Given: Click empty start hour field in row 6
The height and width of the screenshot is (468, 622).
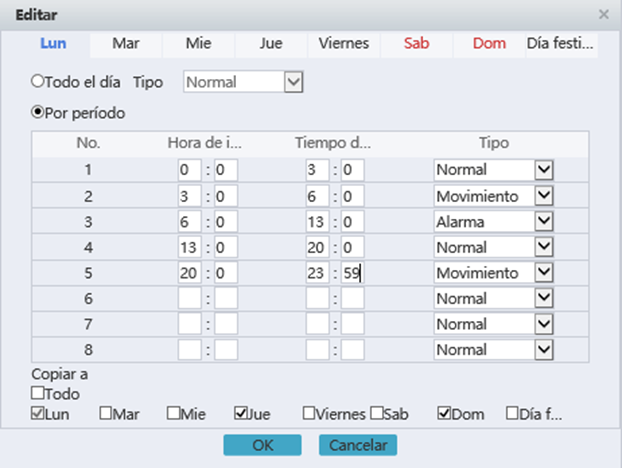Looking at the screenshot, I should 189,298.
